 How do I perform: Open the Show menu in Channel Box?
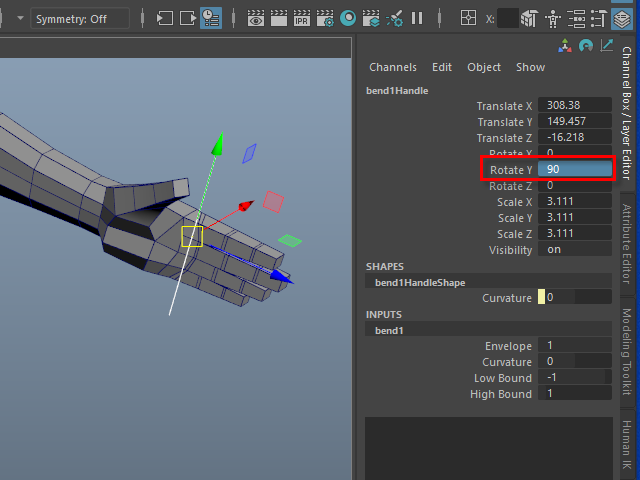point(530,67)
